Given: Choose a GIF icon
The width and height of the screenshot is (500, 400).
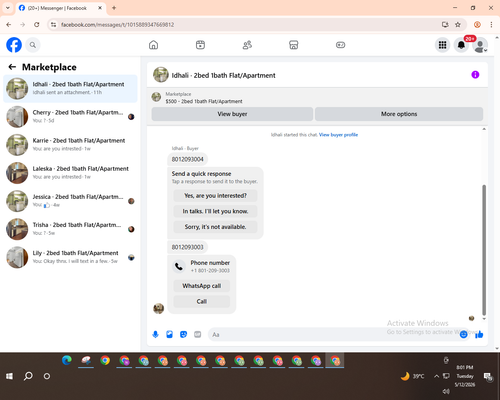Looking at the screenshot, I should (198, 334).
